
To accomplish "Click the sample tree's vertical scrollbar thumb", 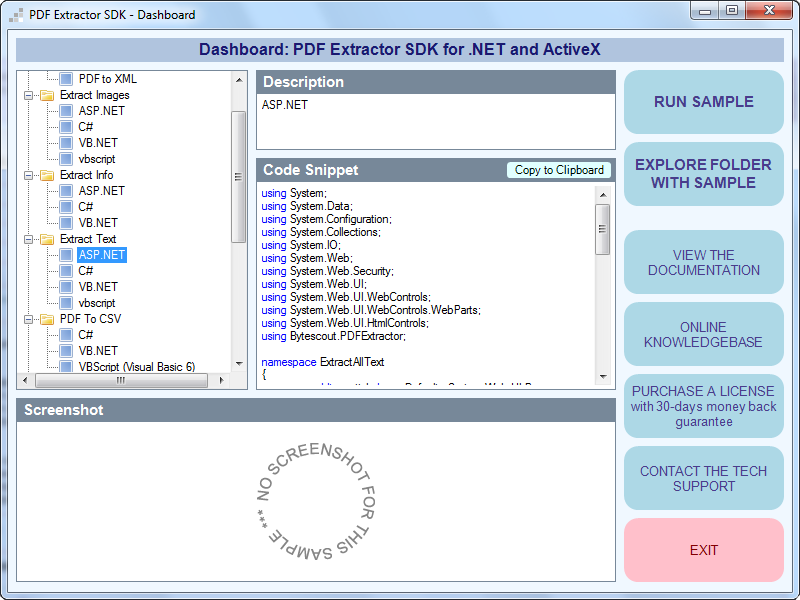I will (x=238, y=177).
